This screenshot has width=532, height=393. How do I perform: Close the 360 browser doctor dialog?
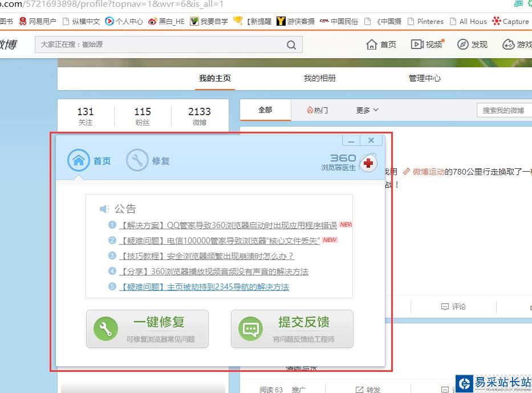[371, 140]
